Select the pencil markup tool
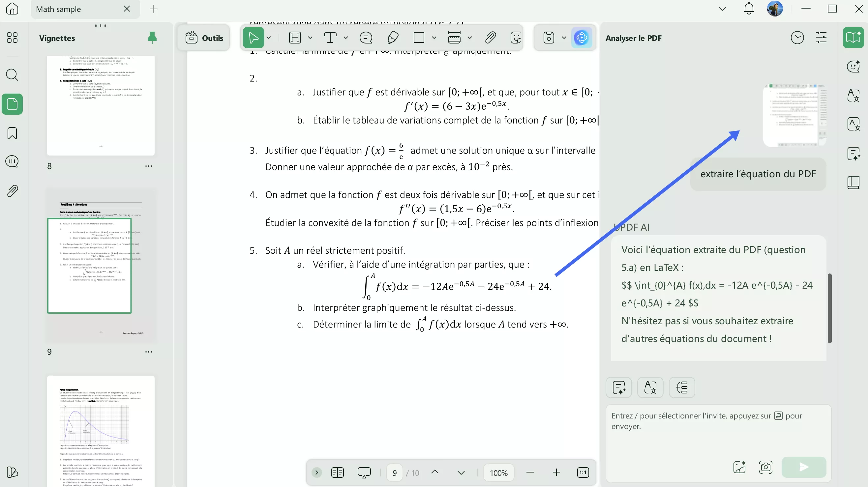This screenshot has width=868, height=487. (393, 37)
